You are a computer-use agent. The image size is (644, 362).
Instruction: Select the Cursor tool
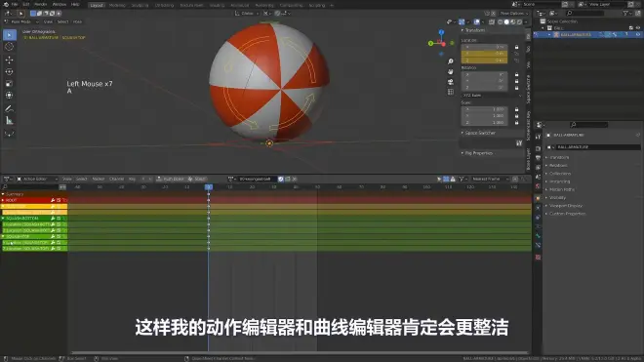click(9, 47)
